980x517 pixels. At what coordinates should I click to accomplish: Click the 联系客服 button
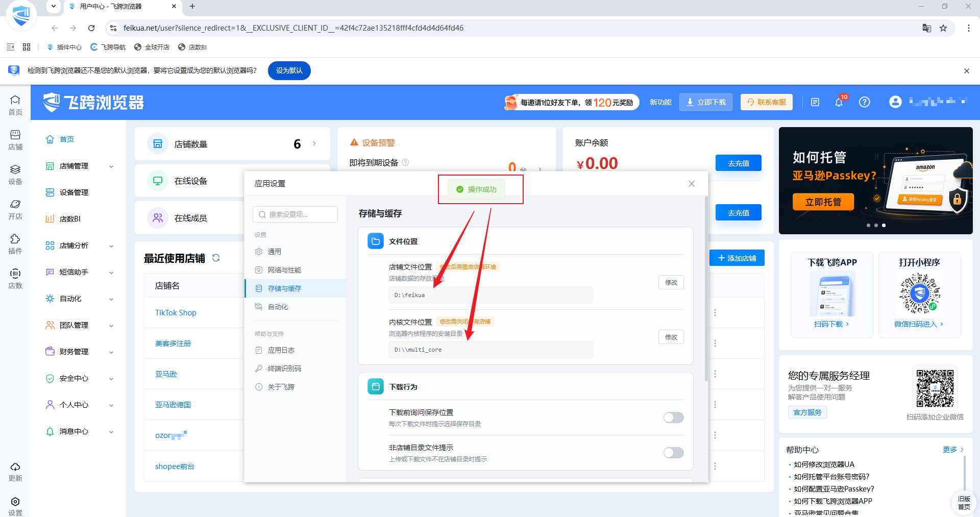767,102
